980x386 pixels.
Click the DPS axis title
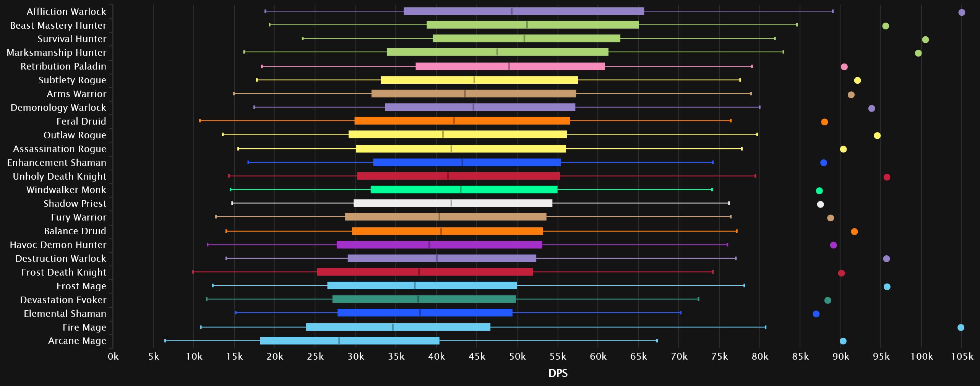(x=558, y=373)
